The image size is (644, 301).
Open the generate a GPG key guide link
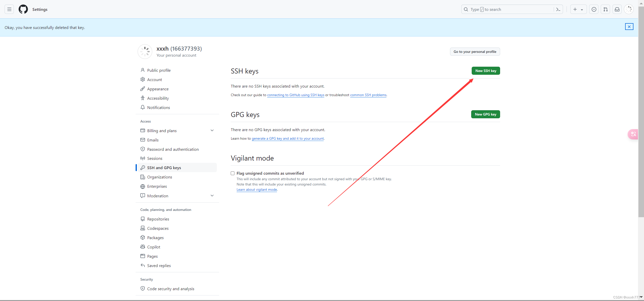288,138
